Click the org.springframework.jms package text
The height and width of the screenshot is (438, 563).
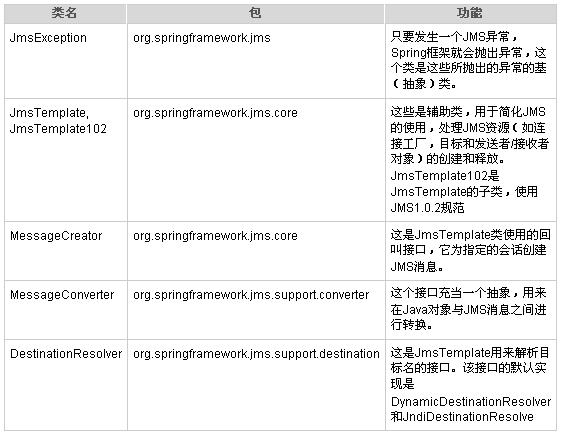tap(202, 38)
